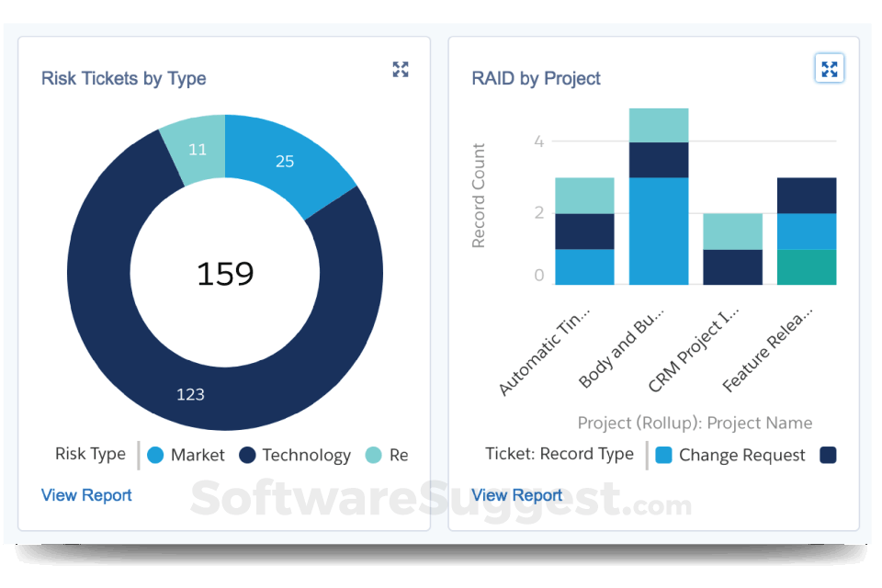The image size is (882, 588).
Task: Click the donut segment labeled 123
Action: [190, 393]
